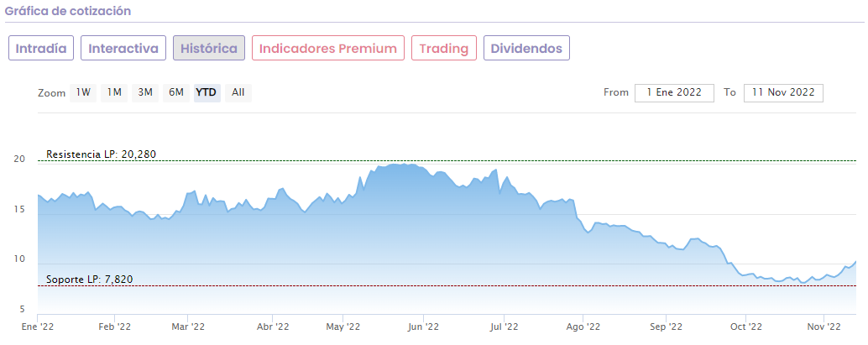Open the Intradía chart tab
Screen dimensions: 868x345
point(42,48)
